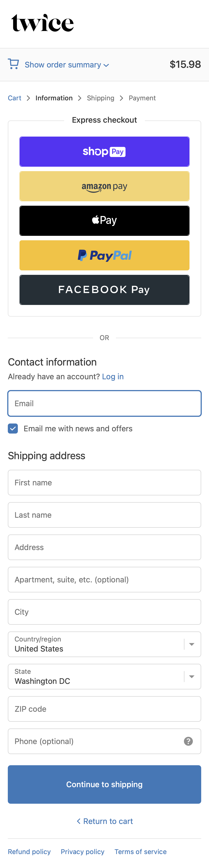Pay with Apple Pay
The width and height of the screenshot is (209, 868).
pos(104,221)
